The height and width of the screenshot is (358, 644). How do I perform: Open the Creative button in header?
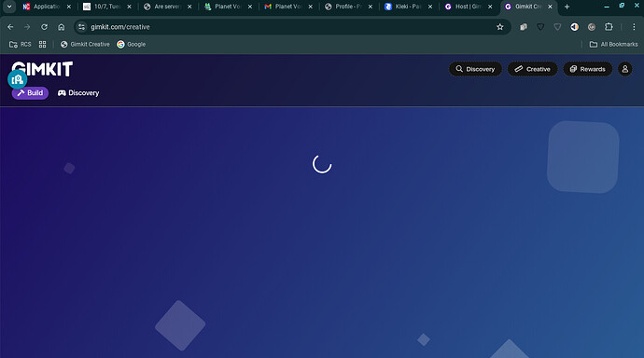click(x=532, y=69)
